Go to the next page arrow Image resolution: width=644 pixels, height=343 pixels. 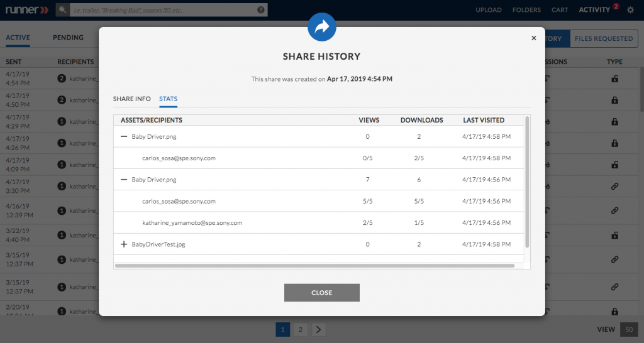(x=319, y=329)
